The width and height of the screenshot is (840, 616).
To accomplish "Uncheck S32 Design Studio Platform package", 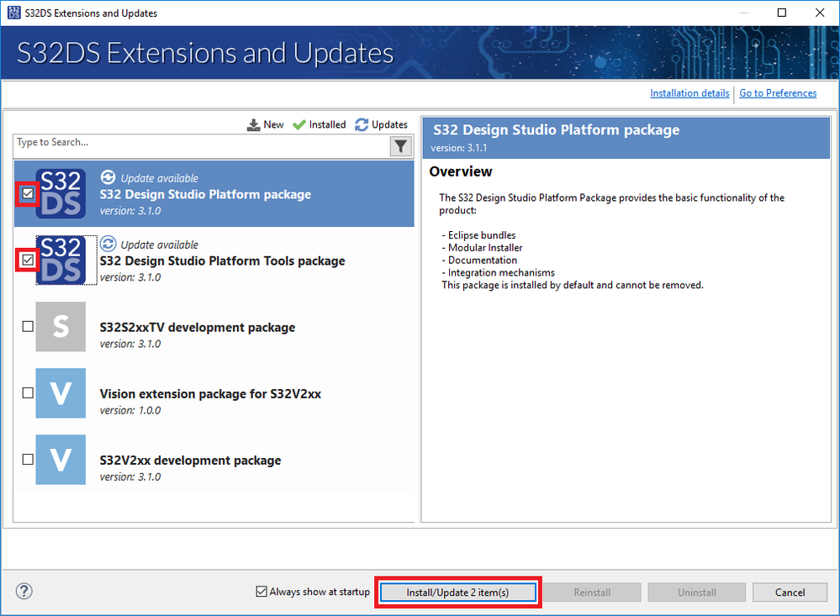I will [x=28, y=193].
